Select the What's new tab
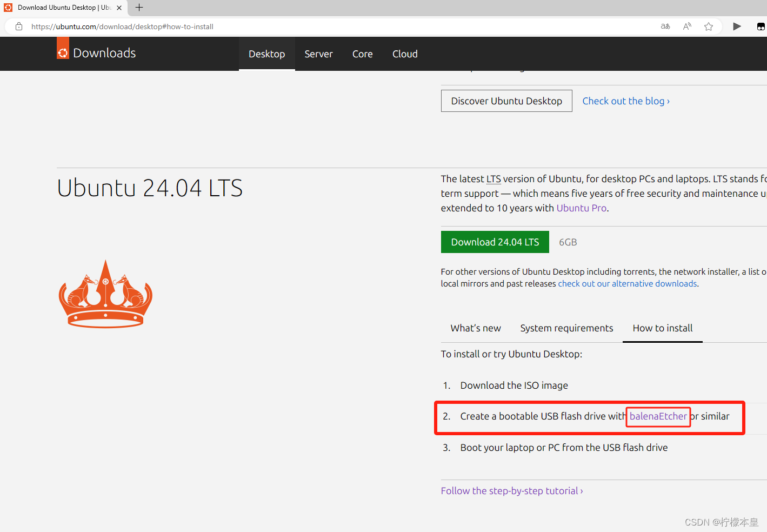The width and height of the screenshot is (767, 532). pos(476,328)
